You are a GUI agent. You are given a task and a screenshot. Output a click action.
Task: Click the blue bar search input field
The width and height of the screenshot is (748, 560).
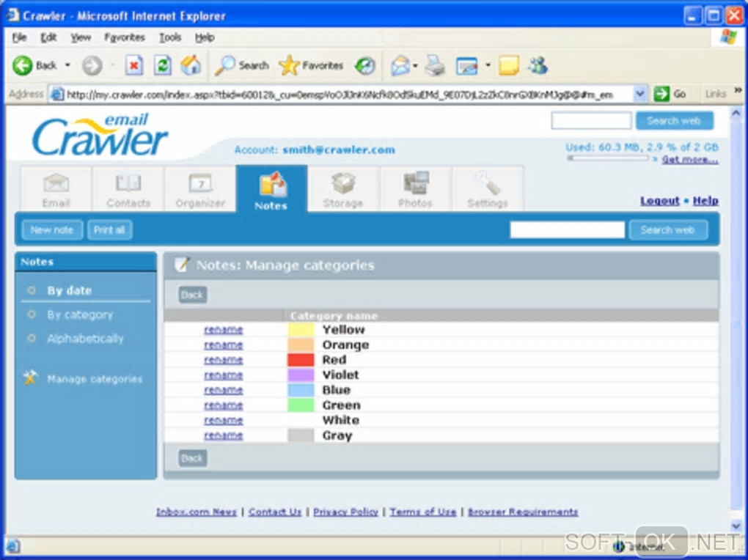tap(567, 230)
